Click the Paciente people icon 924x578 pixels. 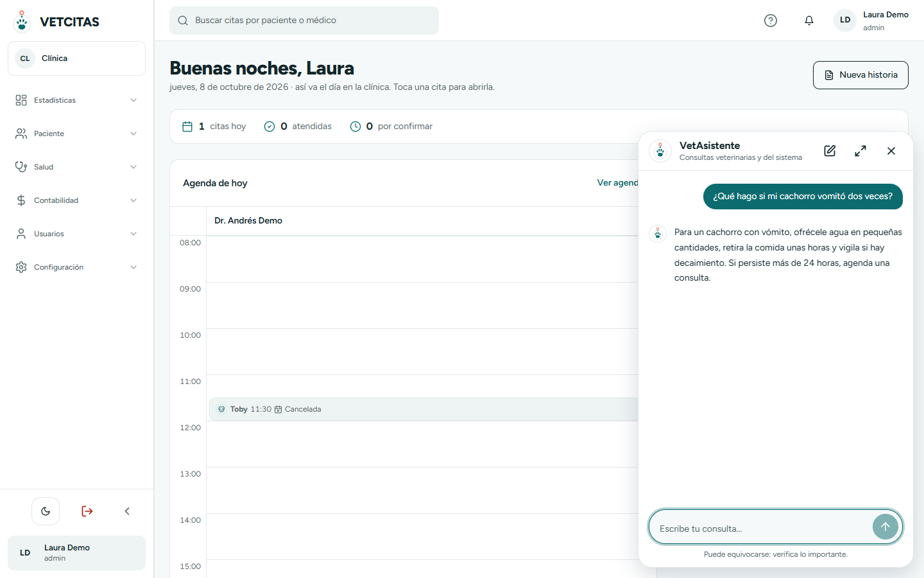[21, 134]
